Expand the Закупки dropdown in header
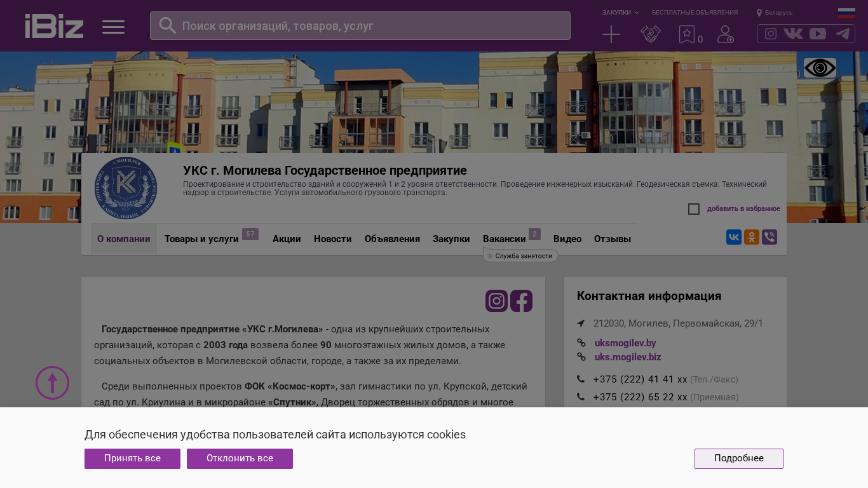The width and height of the screenshot is (868, 488). [620, 13]
